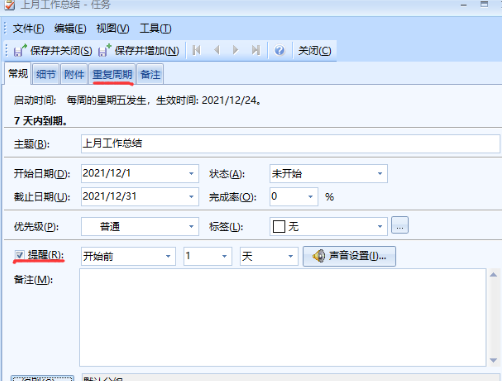Click the 声音设置 sound settings button
Screen dimensions: 502x381
click(349, 256)
